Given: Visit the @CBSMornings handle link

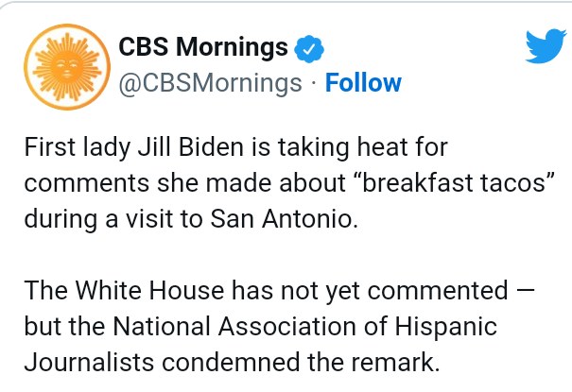Looking at the screenshot, I should tap(210, 83).
